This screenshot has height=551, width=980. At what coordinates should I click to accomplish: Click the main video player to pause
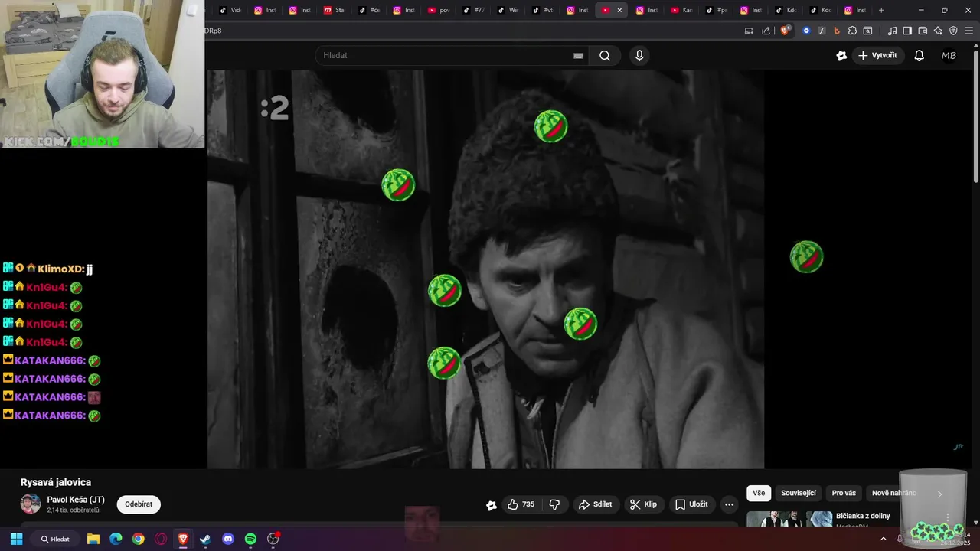coord(485,269)
